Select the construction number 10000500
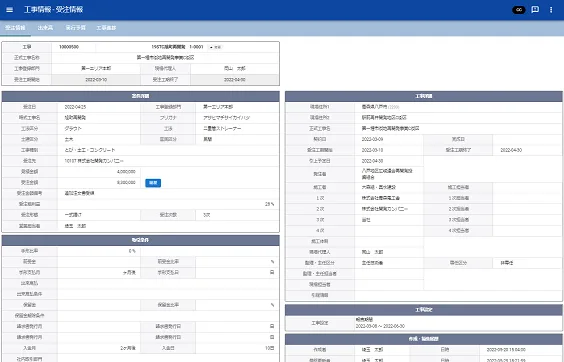 (69, 47)
